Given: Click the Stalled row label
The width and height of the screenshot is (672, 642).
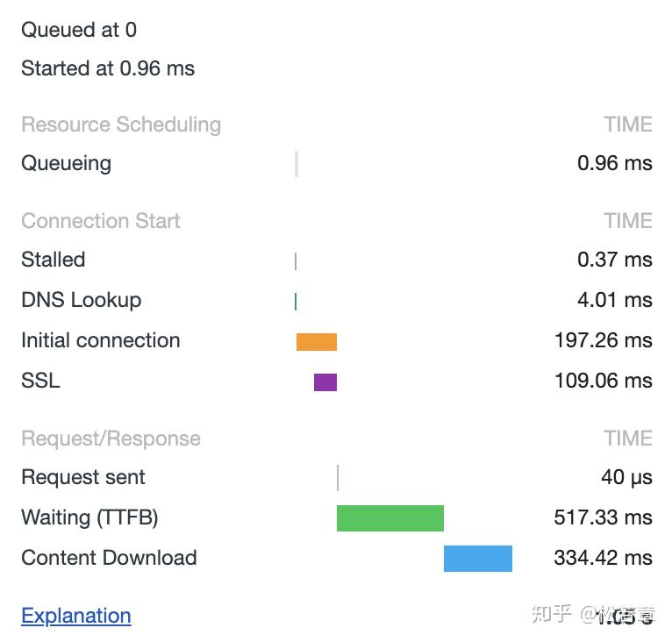Looking at the screenshot, I should tap(53, 260).
